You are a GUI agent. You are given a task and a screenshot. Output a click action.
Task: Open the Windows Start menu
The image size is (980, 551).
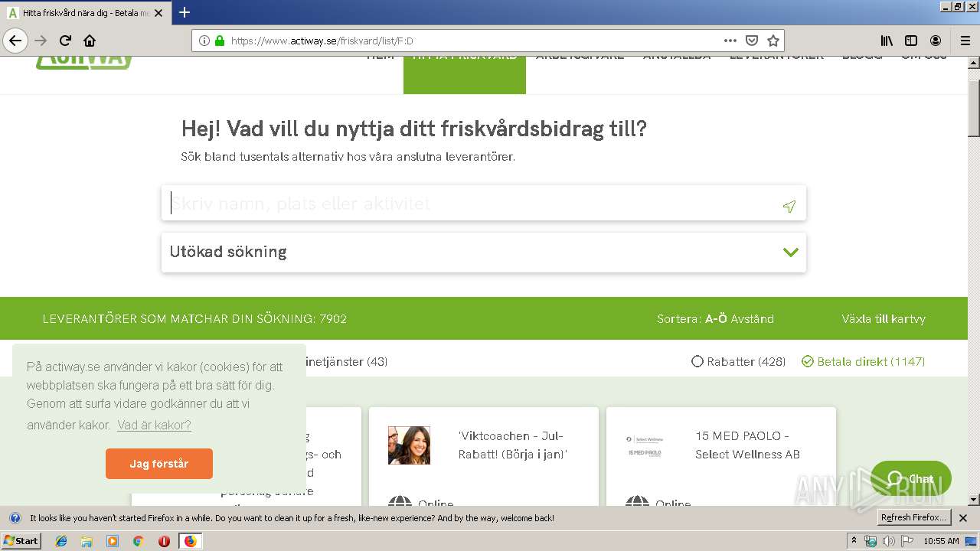click(x=21, y=541)
